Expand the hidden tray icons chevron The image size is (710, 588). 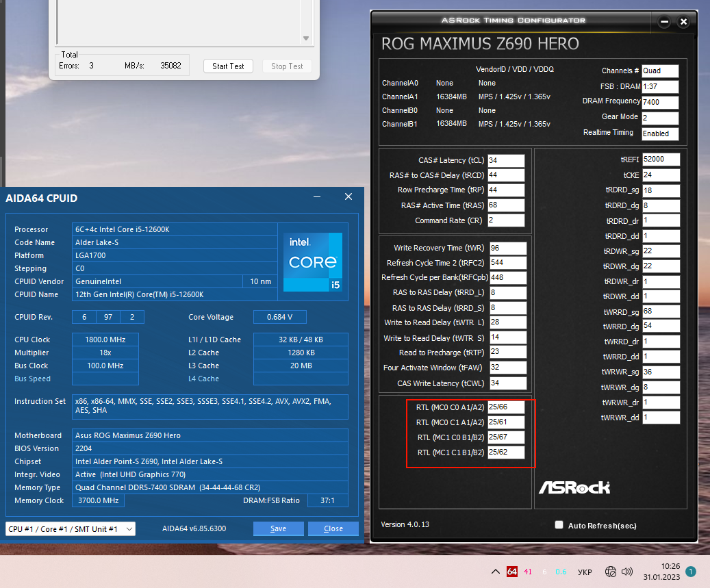(x=496, y=572)
